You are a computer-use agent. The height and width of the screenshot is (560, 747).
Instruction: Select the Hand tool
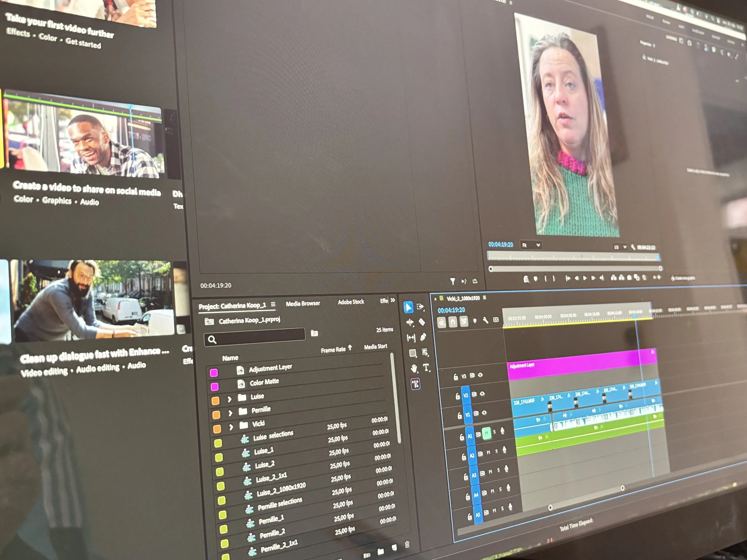click(x=415, y=368)
